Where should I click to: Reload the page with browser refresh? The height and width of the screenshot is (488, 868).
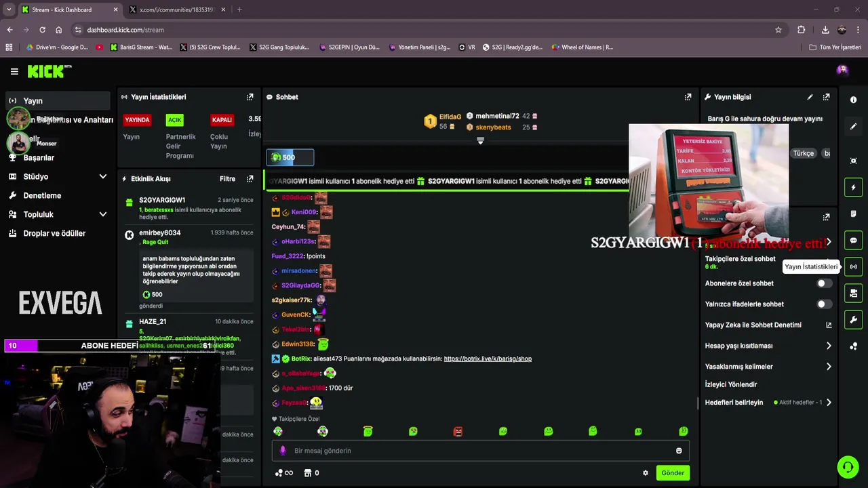pos(42,30)
